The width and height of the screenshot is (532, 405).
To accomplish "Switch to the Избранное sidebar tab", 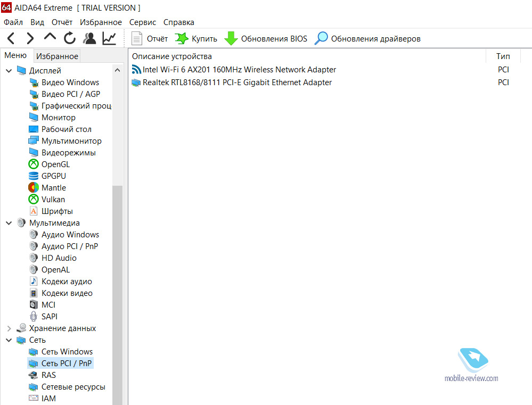I will click(x=57, y=56).
